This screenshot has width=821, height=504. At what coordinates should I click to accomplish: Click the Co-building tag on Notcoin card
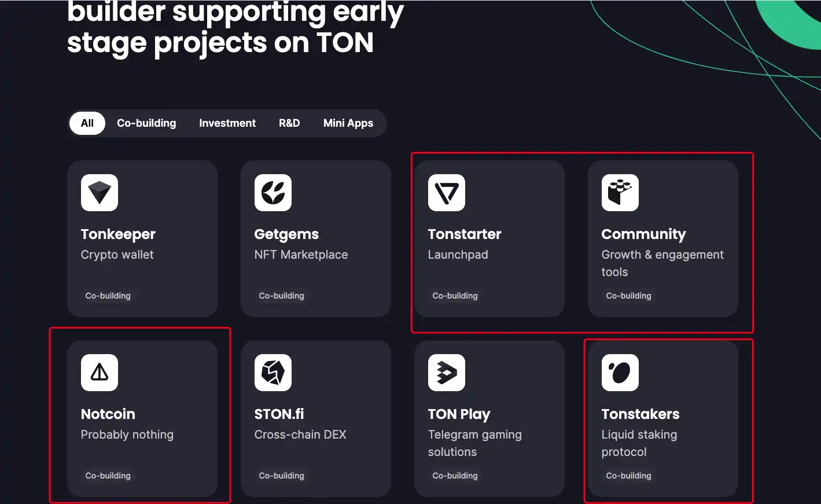pos(108,476)
